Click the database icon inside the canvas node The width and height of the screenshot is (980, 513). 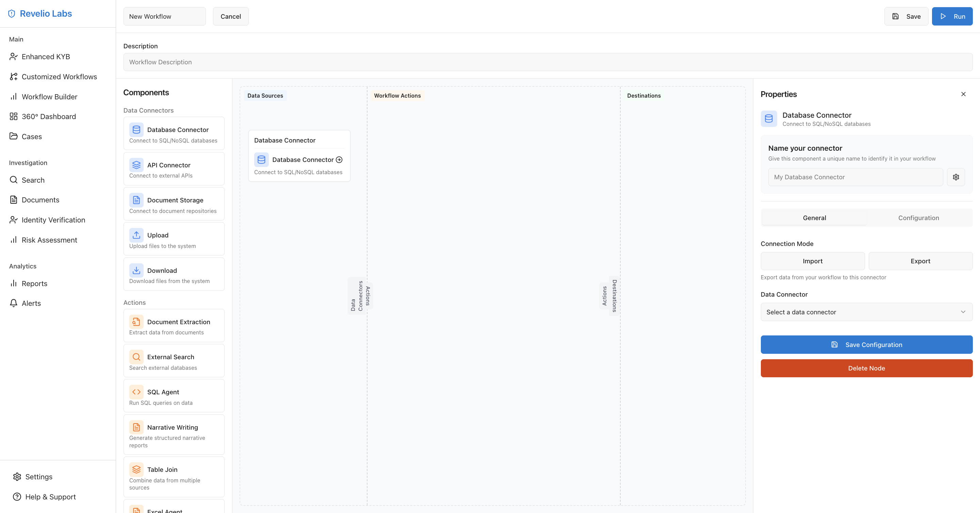coord(261,160)
